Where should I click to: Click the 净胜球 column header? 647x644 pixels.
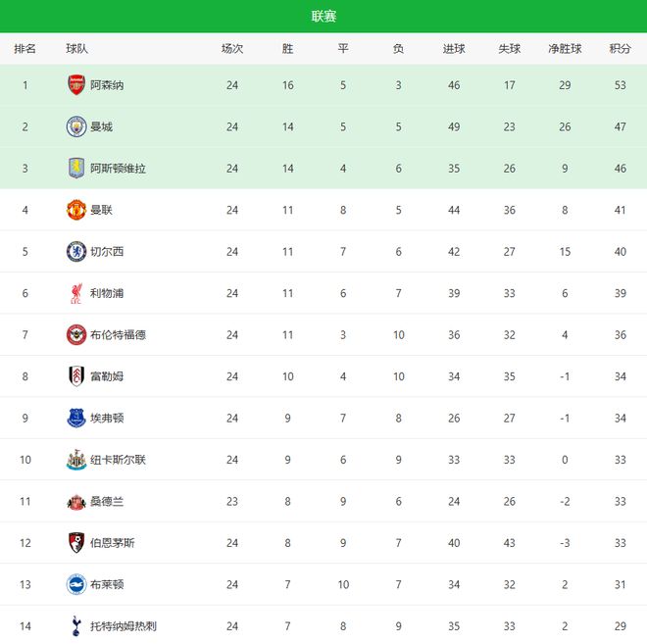(x=565, y=49)
